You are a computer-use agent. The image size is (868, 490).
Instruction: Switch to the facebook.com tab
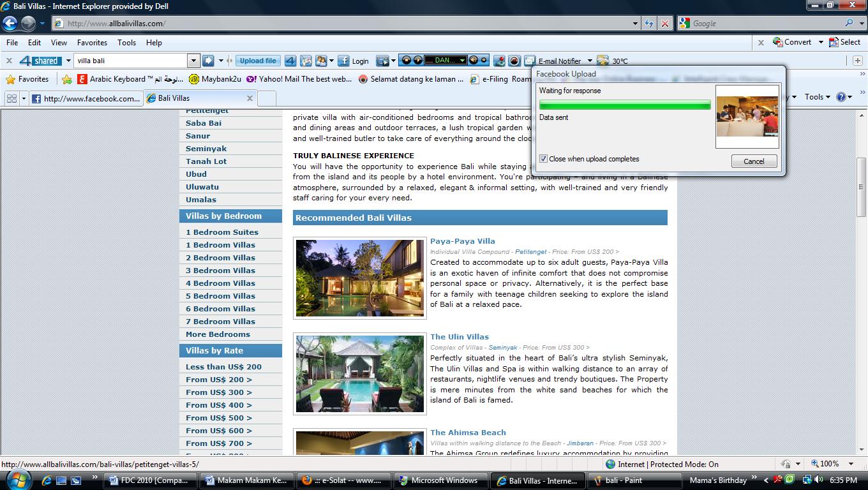point(86,98)
